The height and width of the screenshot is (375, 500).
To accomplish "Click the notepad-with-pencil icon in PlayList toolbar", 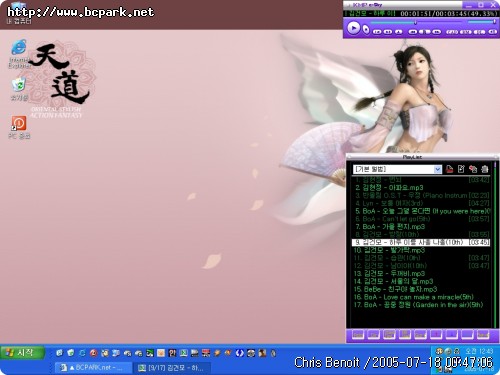I will (461, 169).
